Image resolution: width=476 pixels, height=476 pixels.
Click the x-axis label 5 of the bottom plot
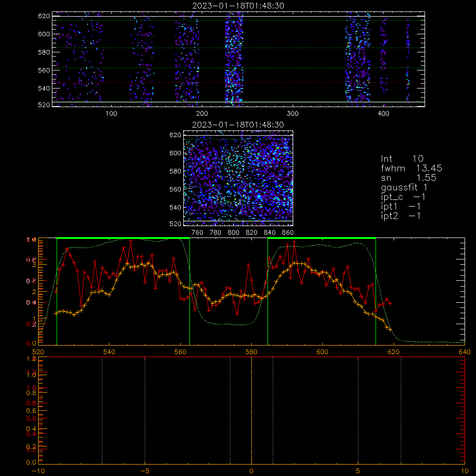358,471
